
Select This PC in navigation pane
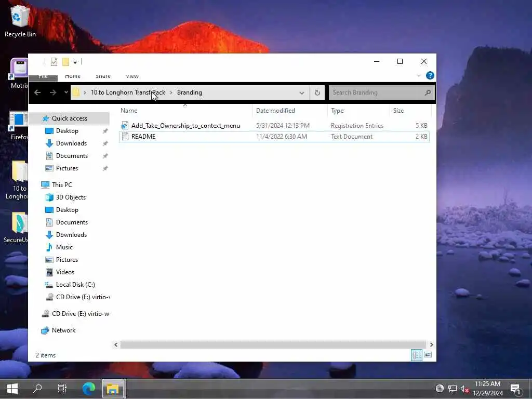(x=62, y=184)
